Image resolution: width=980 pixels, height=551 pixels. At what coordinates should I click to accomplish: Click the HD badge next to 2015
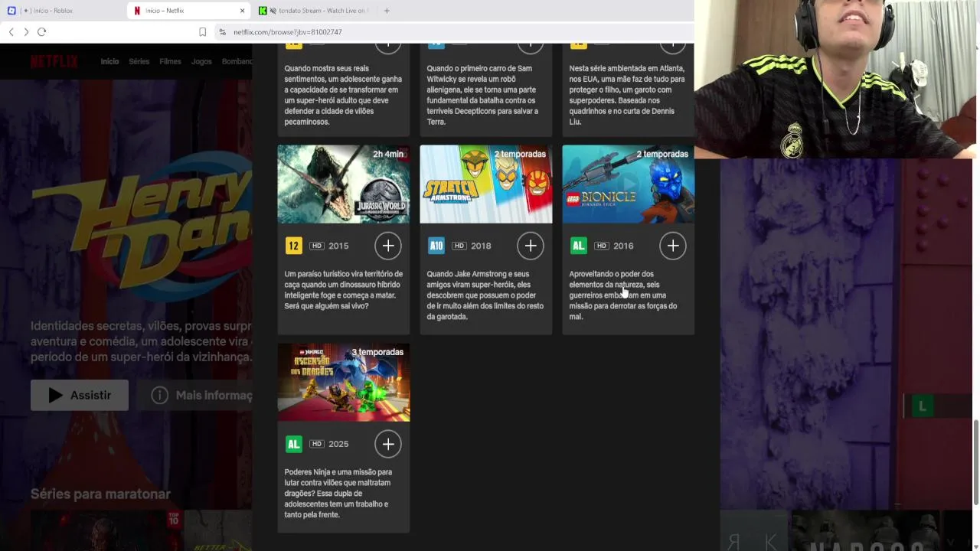(317, 246)
